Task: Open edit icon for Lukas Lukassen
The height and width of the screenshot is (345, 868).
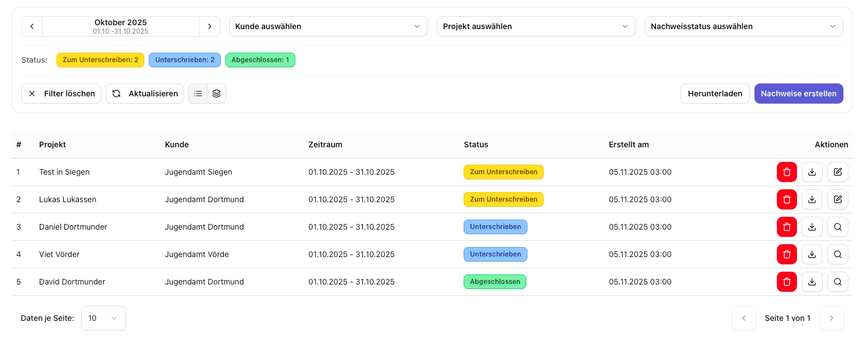Action: (837, 199)
